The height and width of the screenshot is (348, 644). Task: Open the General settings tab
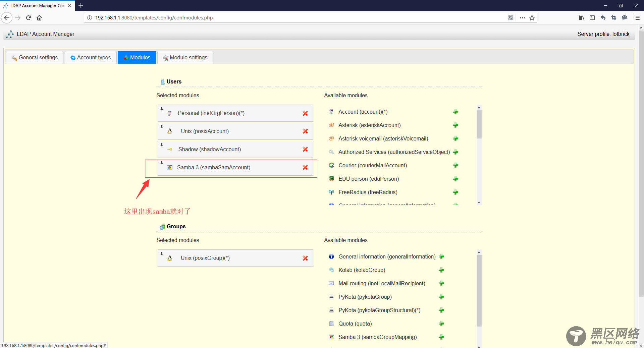[x=35, y=58]
